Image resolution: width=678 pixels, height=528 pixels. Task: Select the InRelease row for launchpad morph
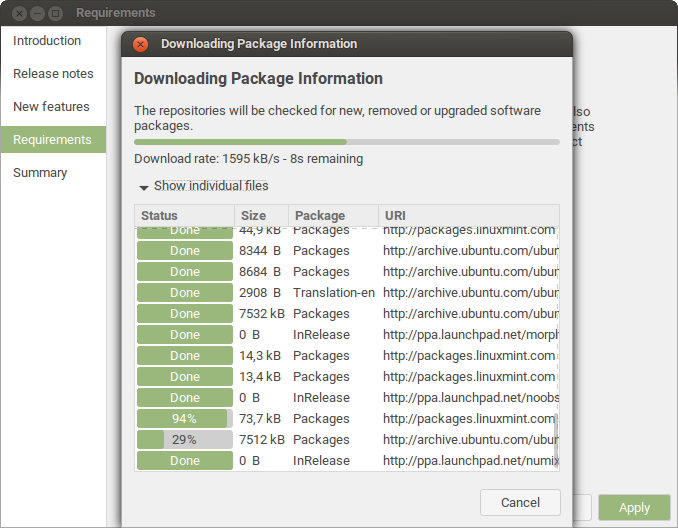(x=347, y=335)
